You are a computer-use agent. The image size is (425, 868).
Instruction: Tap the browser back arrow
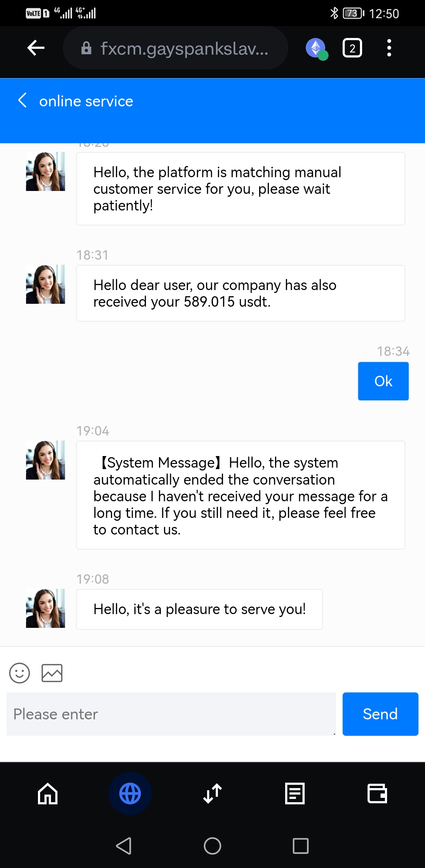click(x=36, y=48)
